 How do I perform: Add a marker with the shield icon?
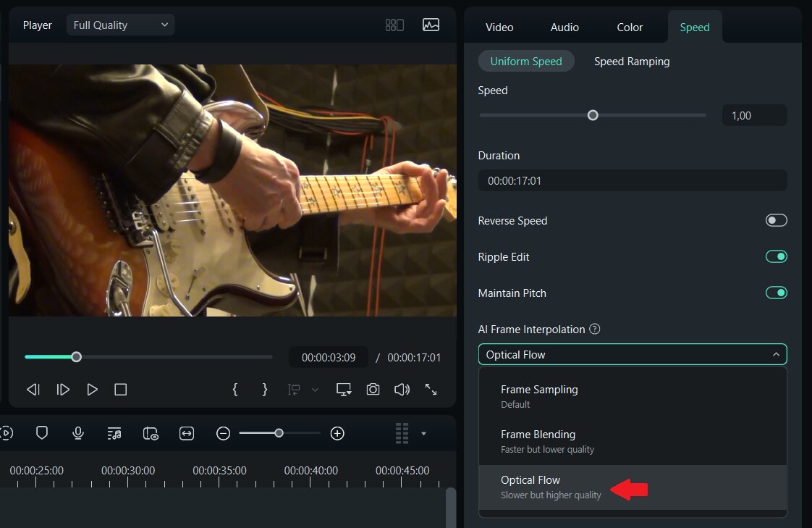coord(42,432)
